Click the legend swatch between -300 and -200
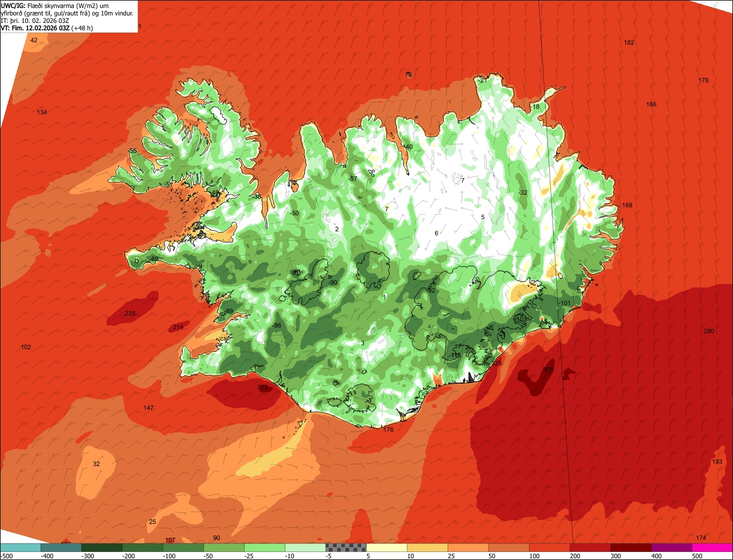Screen dimensions: 733x560 (x=102, y=547)
